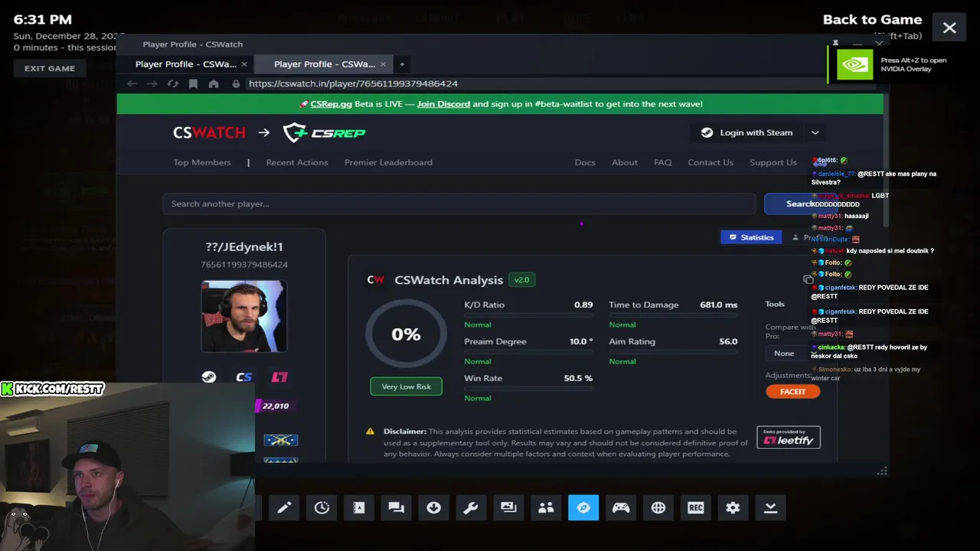Open the Downloads arrow icon in overlay toolbar

pyautogui.click(x=433, y=507)
